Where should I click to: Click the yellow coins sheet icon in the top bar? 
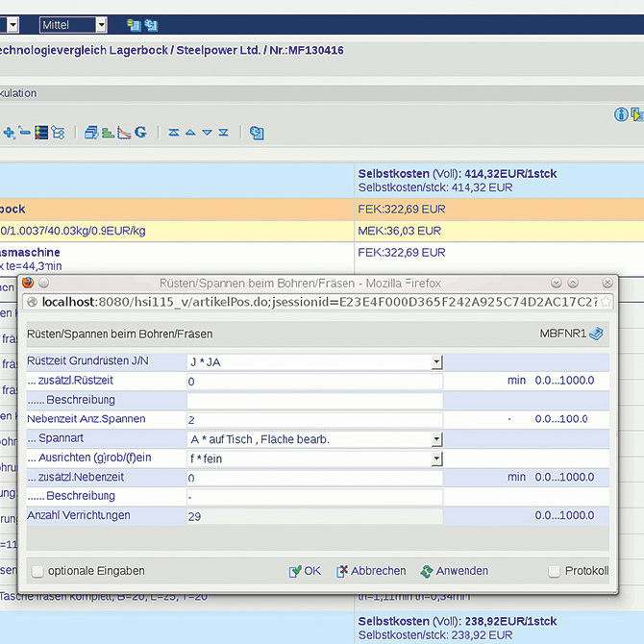pyautogui.click(x=134, y=25)
